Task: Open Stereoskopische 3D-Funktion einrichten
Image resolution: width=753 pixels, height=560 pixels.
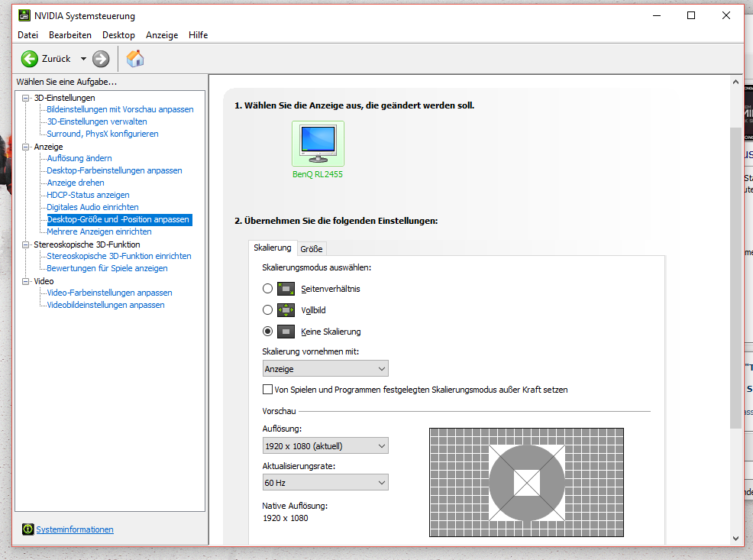Action: tap(119, 256)
